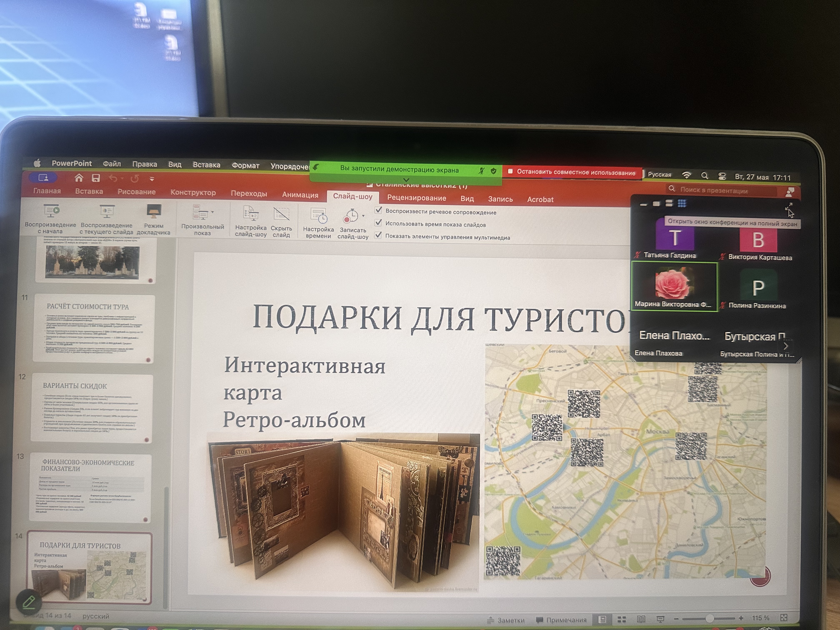This screenshot has width=840, height=630.
Task: Play from current slide (с текущего слайда)
Action: point(106,220)
